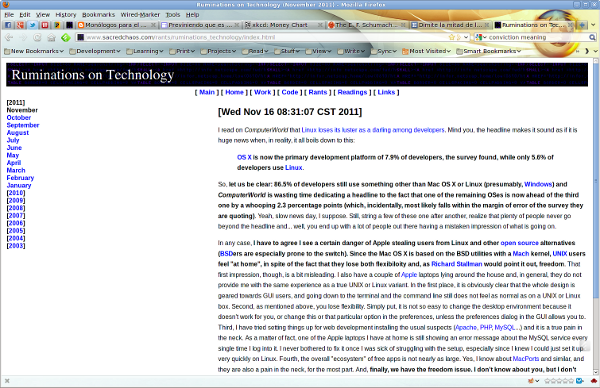This screenshot has width=600, height=388.
Task: Go to the home page via house icon
Action: coord(51,37)
